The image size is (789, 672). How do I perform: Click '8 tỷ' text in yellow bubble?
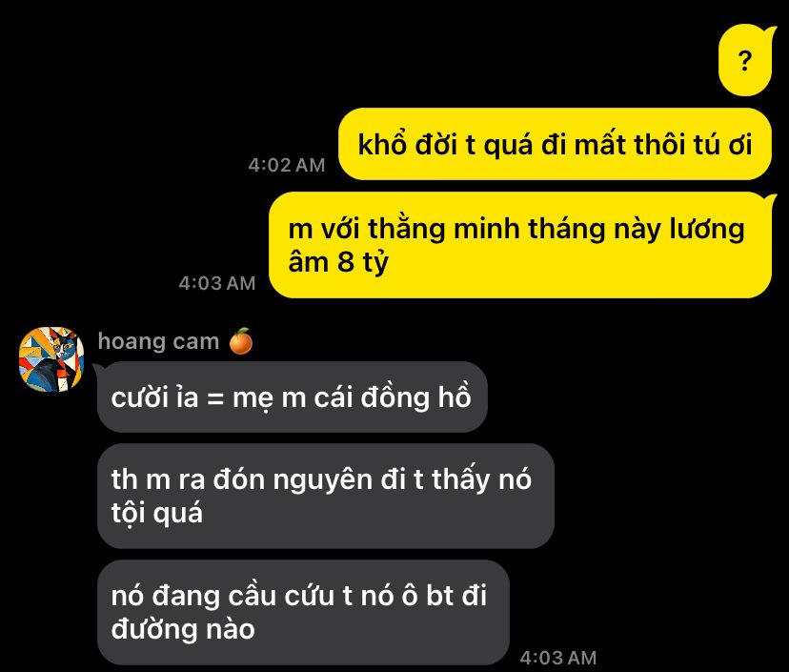pyautogui.click(x=363, y=262)
